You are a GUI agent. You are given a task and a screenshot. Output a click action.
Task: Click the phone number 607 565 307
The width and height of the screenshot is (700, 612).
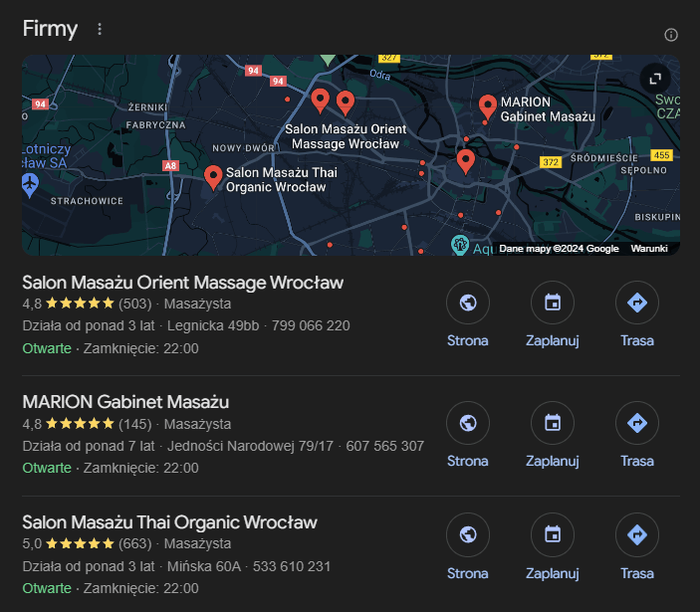click(384, 446)
